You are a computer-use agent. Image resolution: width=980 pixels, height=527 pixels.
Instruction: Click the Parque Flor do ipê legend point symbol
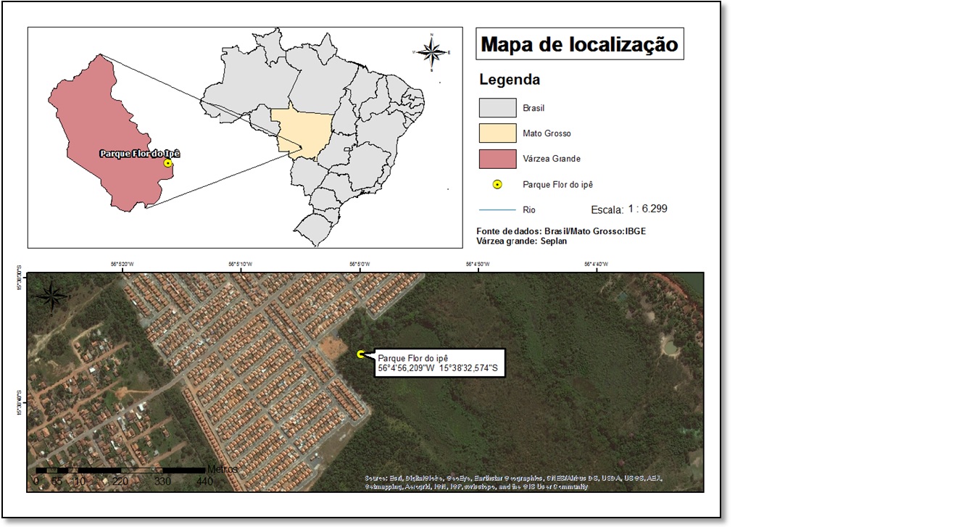[497, 184]
